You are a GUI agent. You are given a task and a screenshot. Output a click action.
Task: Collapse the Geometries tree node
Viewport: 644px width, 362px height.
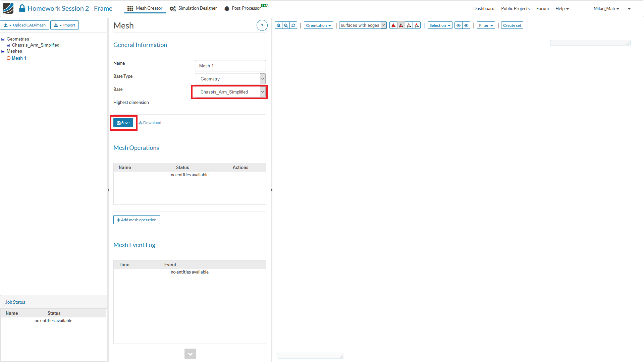(3, 39)
